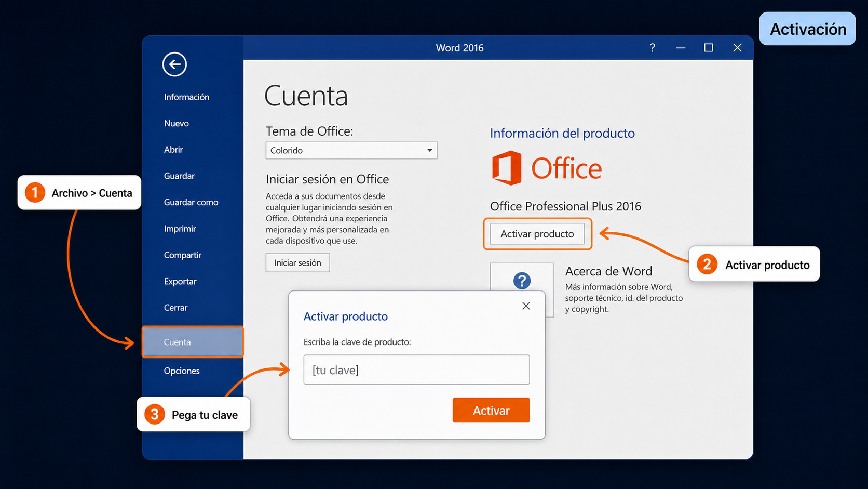Minimize the Word 2016 window
868x489 pixels.
pos(681,48)
